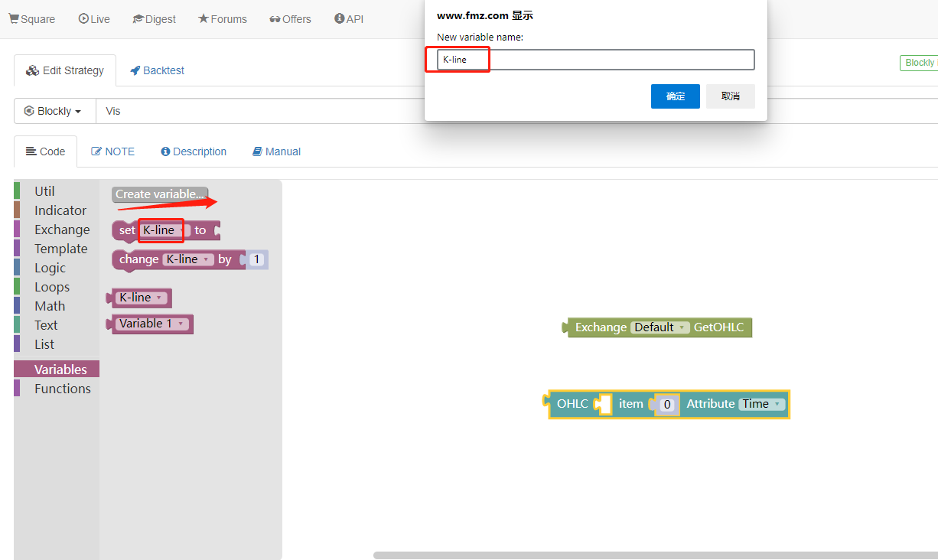Click the 'Attribute' label in OHLC block
Screen dimensions: 938x560
pos(711,404)
